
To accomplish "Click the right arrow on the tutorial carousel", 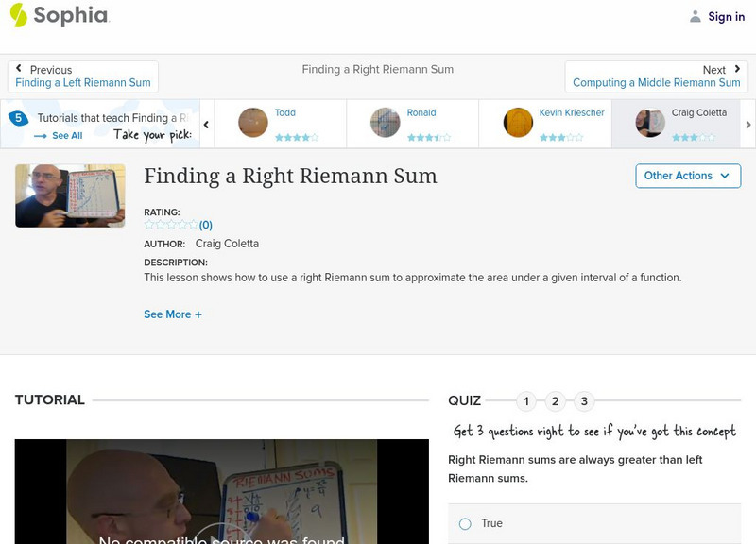I will 747,124.
